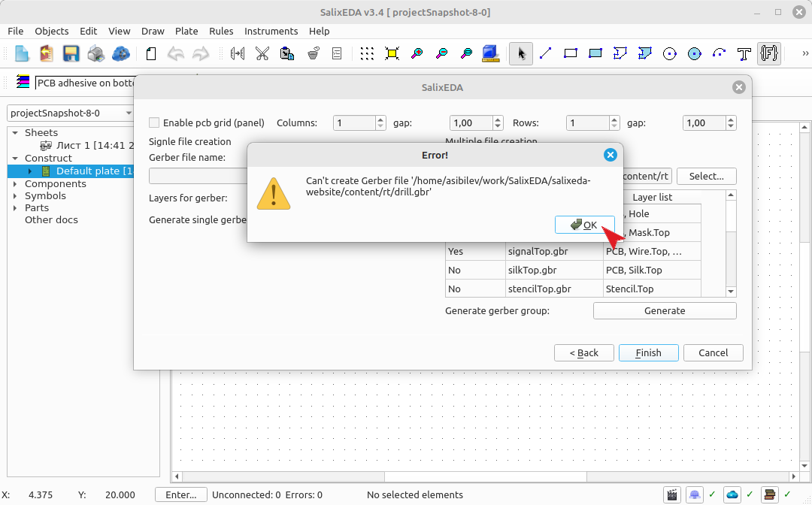Viewport: 812px width, 505px height.
Task: Click the blue 3D cube view icon
Action: pyautogui.click(x=490, y=54)
